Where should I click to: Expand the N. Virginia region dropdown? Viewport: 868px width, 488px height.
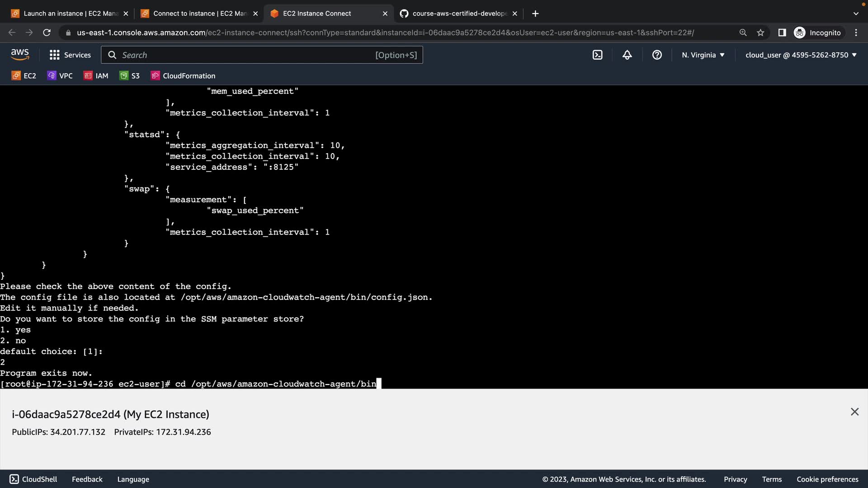click(703, 55)
